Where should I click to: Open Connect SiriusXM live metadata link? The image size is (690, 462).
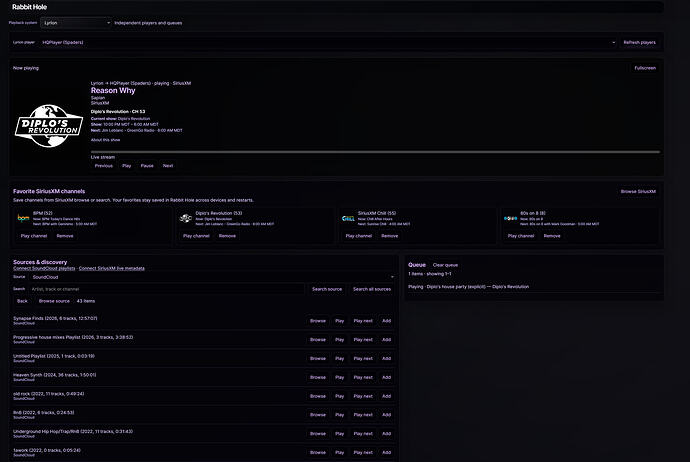(x=112, y=268)
